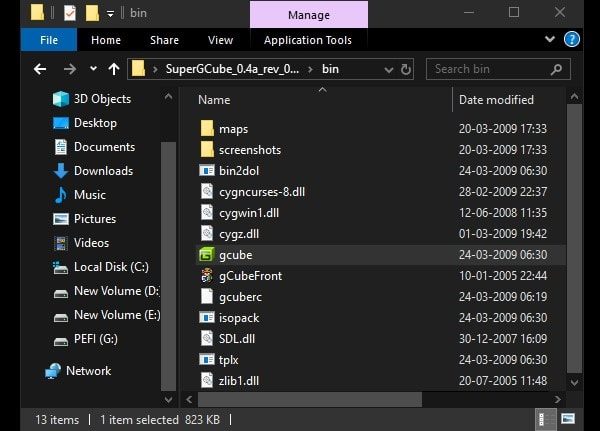This screenshot has height=431, width=600.
Task: Select the SDL.dll file icon
Action: pyautogui.click(x=207, y=338)
